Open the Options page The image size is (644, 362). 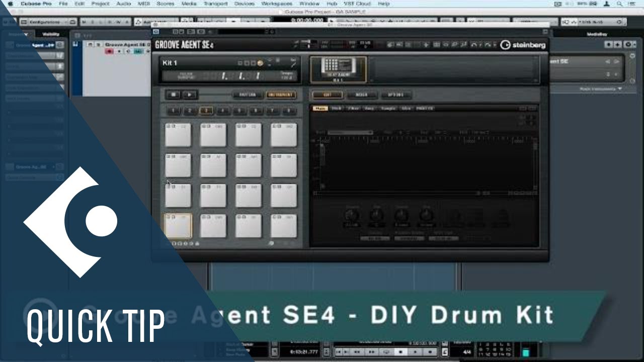coord(396,95)
